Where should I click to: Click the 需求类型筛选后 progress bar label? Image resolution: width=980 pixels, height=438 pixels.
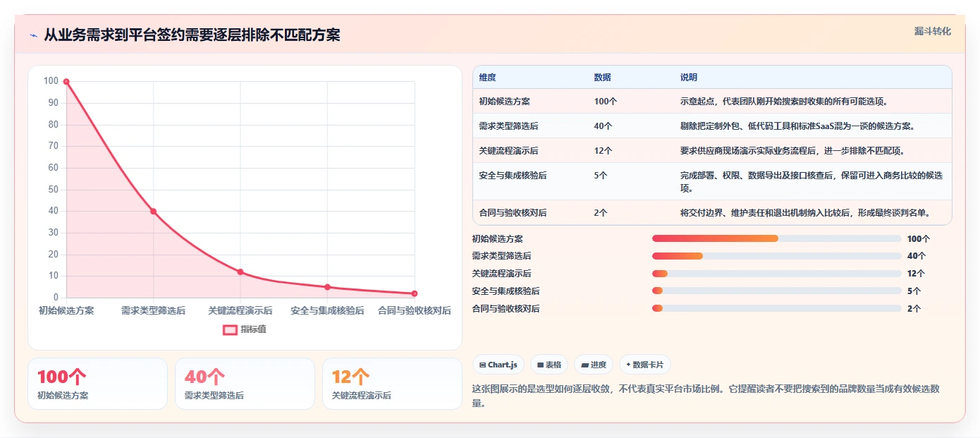pyautogui.click(x=501, y=256)
